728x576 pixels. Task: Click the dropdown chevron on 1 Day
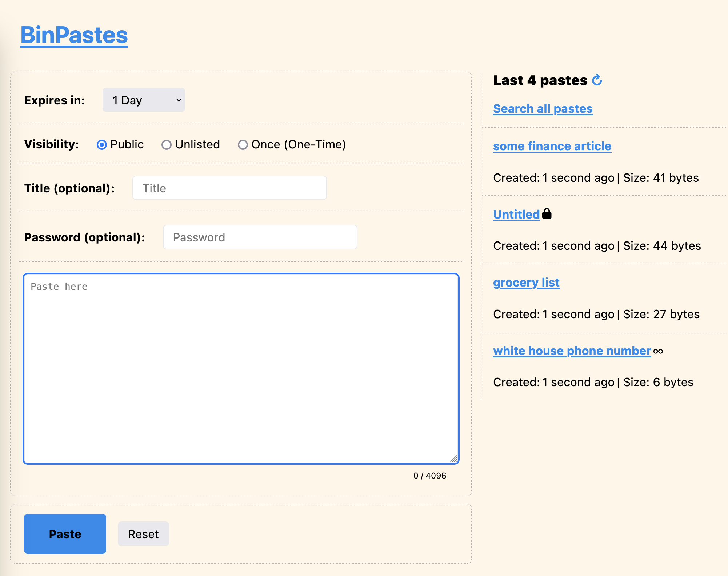(179, 100)
